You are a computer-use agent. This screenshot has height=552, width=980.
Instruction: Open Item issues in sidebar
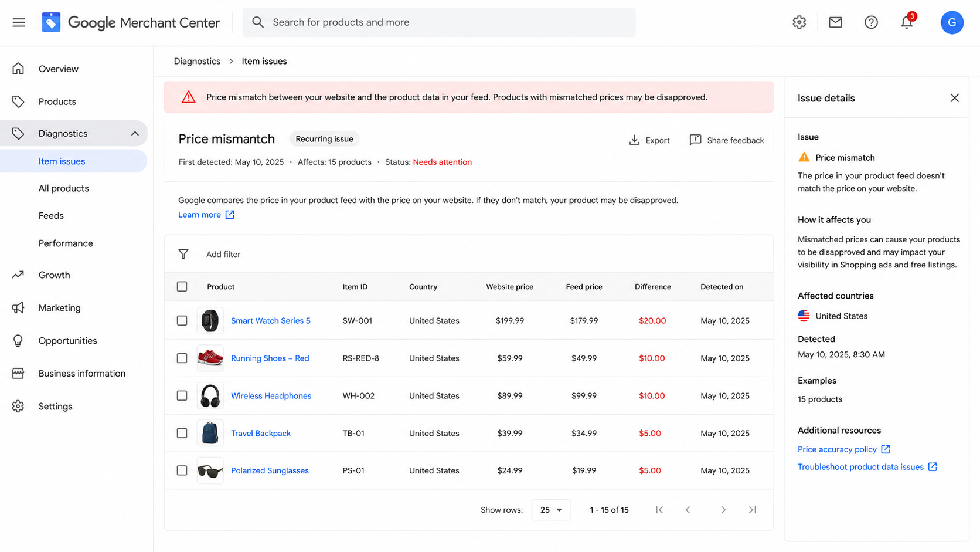point(73,161)
